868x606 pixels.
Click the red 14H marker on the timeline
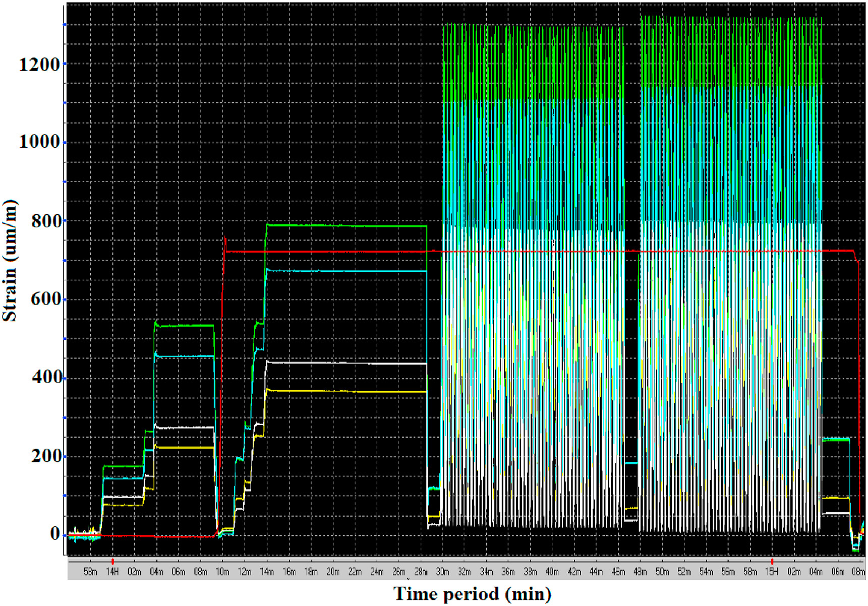112,562
